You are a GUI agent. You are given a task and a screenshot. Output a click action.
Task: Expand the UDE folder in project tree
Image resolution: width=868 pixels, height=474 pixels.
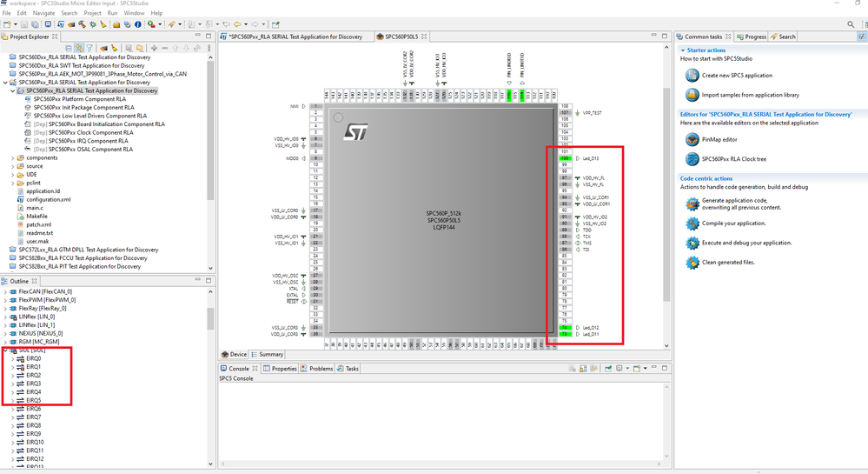click(x=13, y=175)
